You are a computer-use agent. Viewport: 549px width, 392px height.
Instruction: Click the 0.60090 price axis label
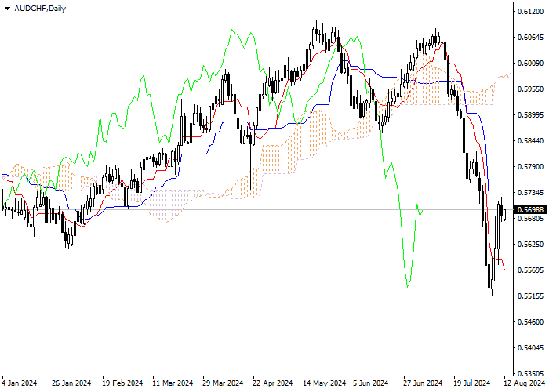coord(531,64)
